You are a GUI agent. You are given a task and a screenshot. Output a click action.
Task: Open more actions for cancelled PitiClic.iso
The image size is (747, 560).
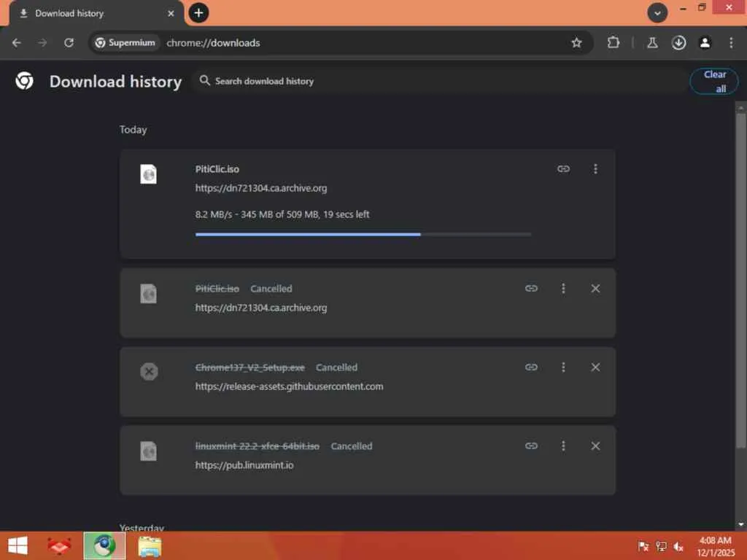tap(563, 289)
